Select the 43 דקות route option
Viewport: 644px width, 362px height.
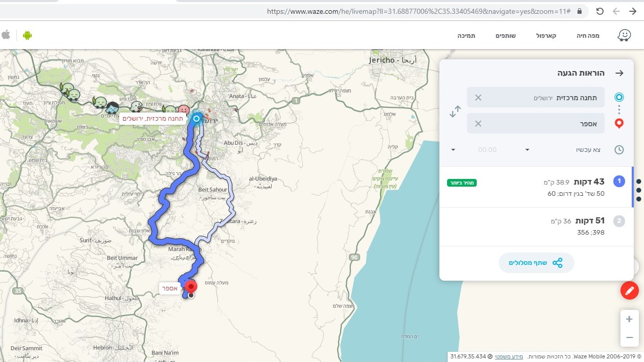click(537, 187)
